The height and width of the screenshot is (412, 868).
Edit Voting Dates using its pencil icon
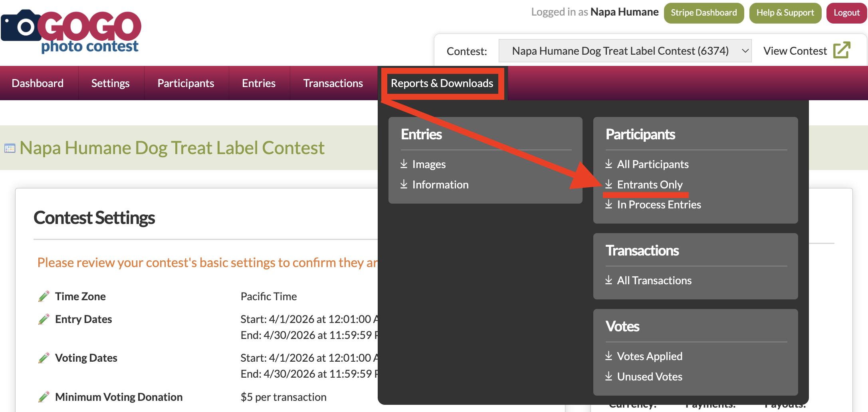(44, 358)
